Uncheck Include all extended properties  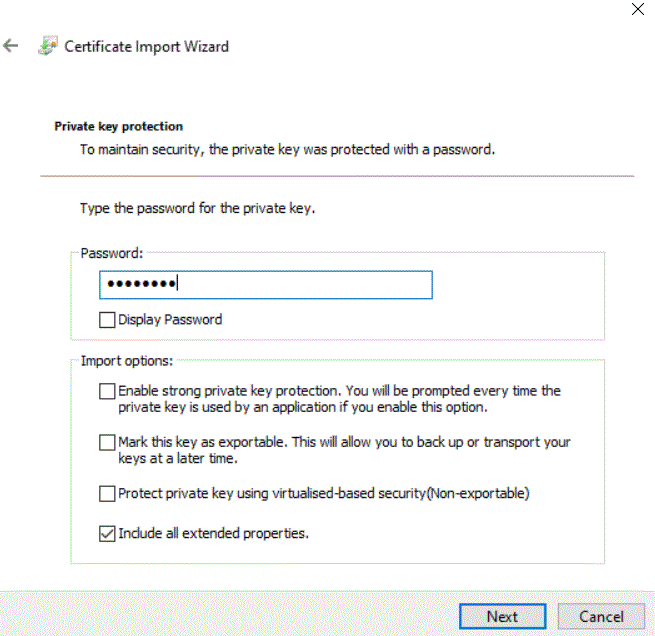(x=107, y=534)
